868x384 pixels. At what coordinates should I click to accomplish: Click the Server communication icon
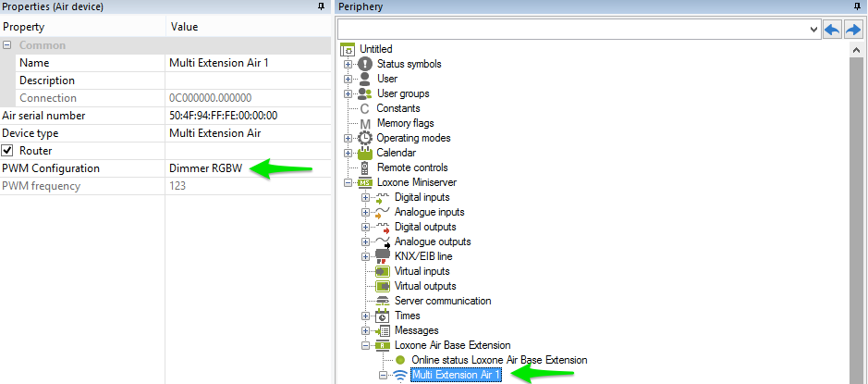point(383,301)
